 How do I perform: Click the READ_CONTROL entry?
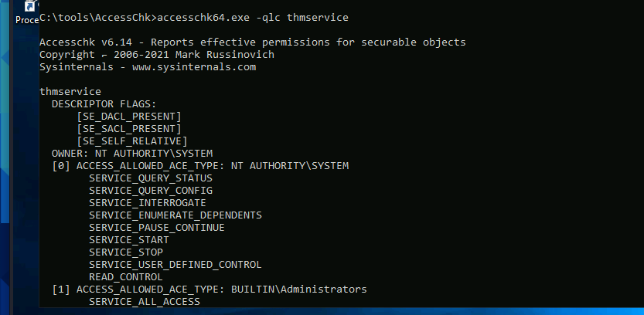tap(126, 277)
